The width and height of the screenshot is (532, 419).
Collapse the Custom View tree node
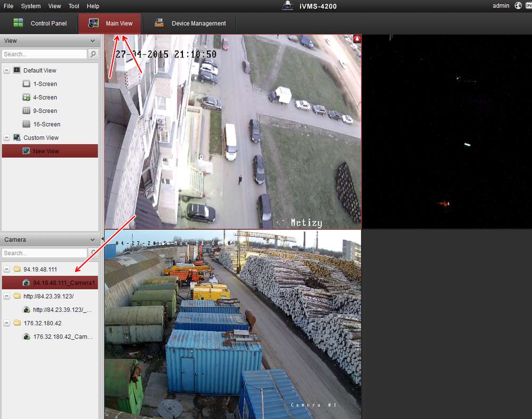(6, 137)
